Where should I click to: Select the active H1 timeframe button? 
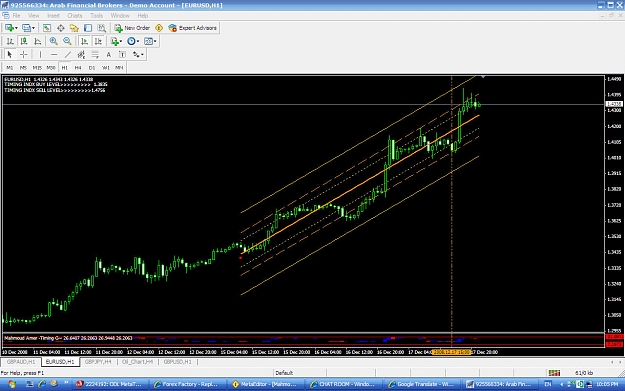pos(65,68)
